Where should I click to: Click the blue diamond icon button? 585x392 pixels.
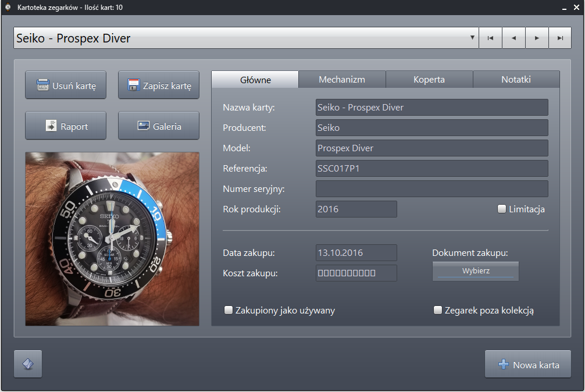(28, 364)
